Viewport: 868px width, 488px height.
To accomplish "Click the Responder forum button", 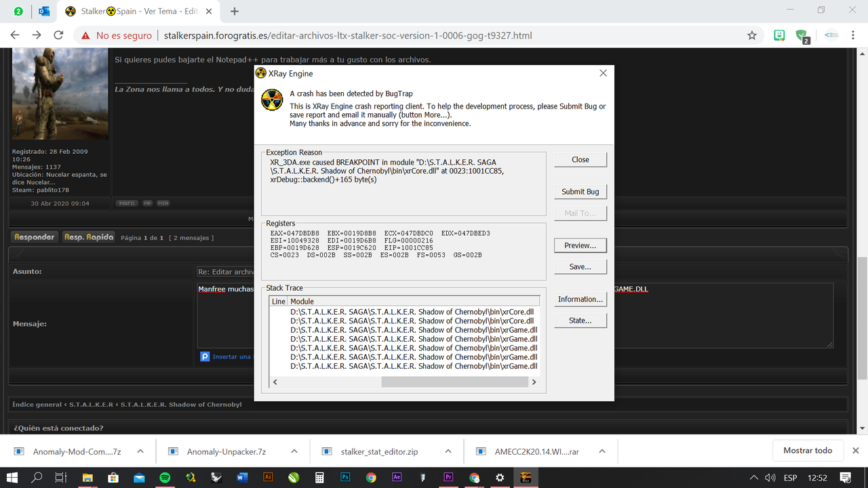I will pyautogui.click(x=34, y=237).
